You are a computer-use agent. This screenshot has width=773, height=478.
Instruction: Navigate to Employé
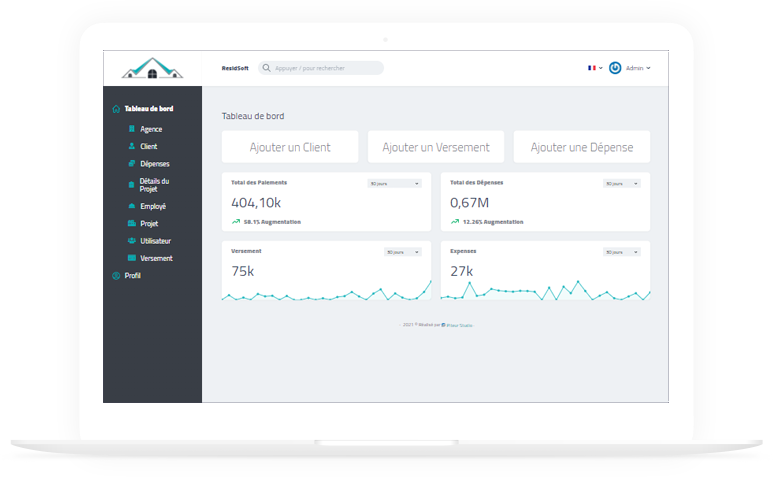pos(153,206)
